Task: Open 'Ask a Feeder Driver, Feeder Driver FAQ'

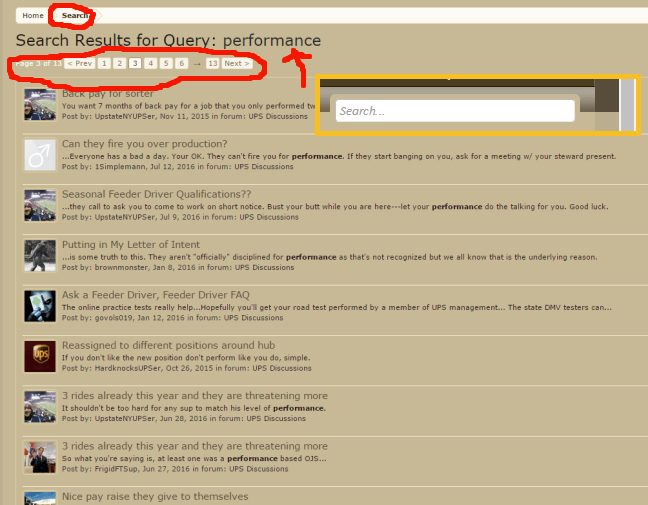Action: click(155, 295)
